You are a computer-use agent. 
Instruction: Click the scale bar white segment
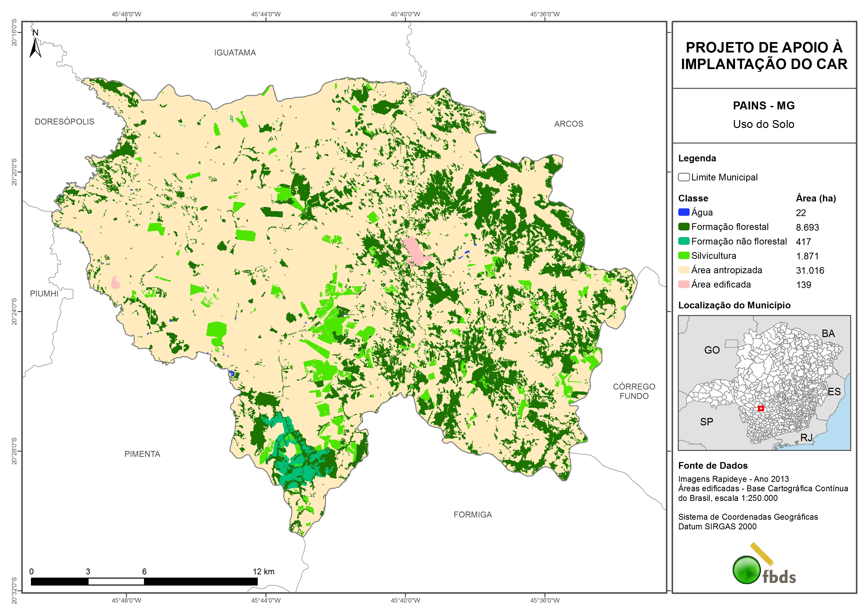point(116,582)
